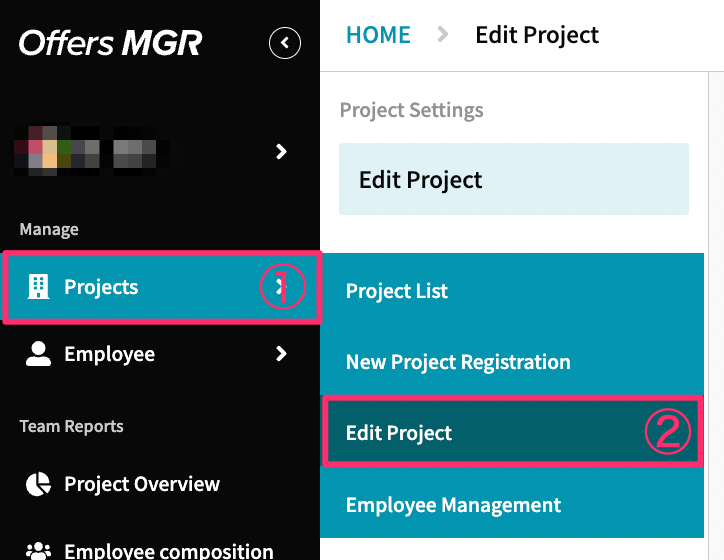Click the Projects building icon
The width and height of the screenshot is (724, 560).
[38, 287]
